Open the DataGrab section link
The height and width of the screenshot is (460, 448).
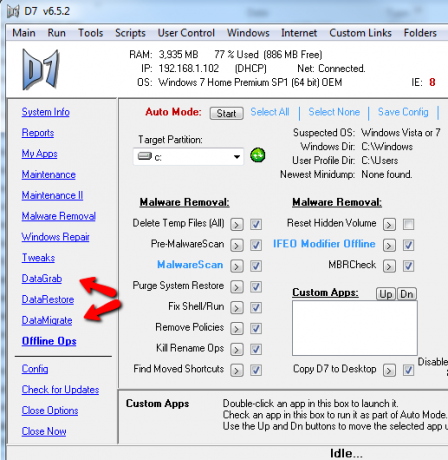[42, 278]
